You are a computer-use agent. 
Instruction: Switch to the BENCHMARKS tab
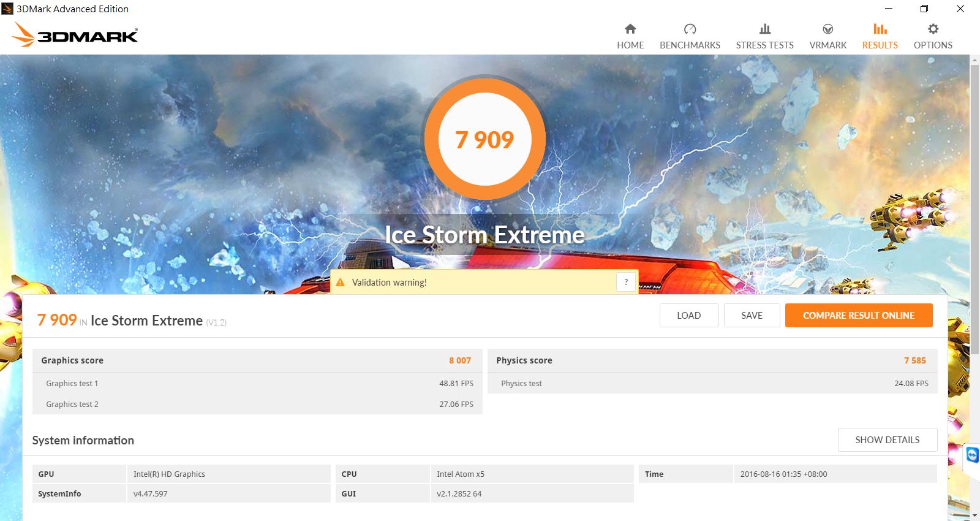point(690,45)
